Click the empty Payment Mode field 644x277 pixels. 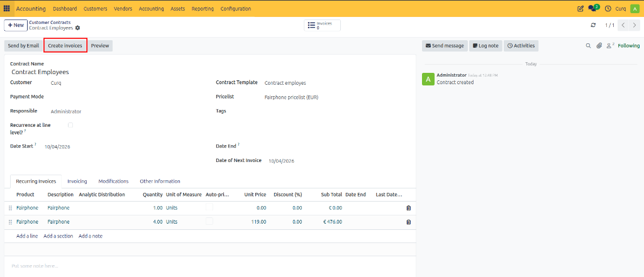pyautogui.click(x=127, y=97)
